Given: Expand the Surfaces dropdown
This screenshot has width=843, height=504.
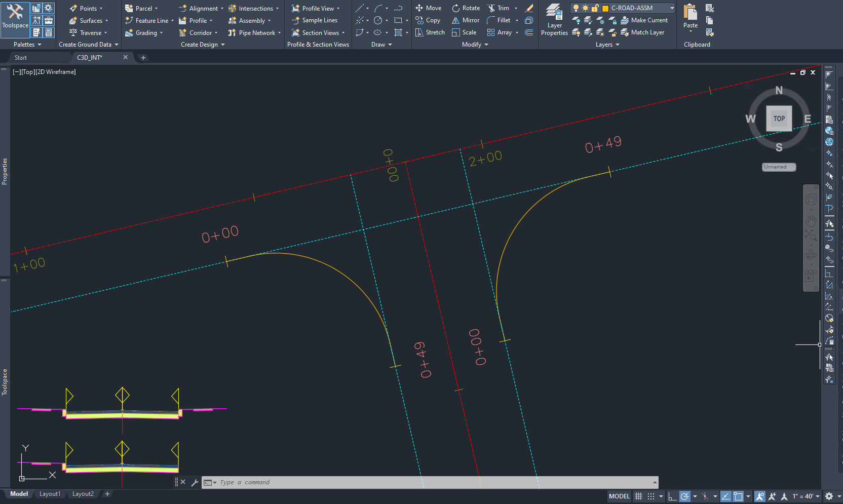Looking at the screenshot, I should pyautogui.click(x=106, y=21).
